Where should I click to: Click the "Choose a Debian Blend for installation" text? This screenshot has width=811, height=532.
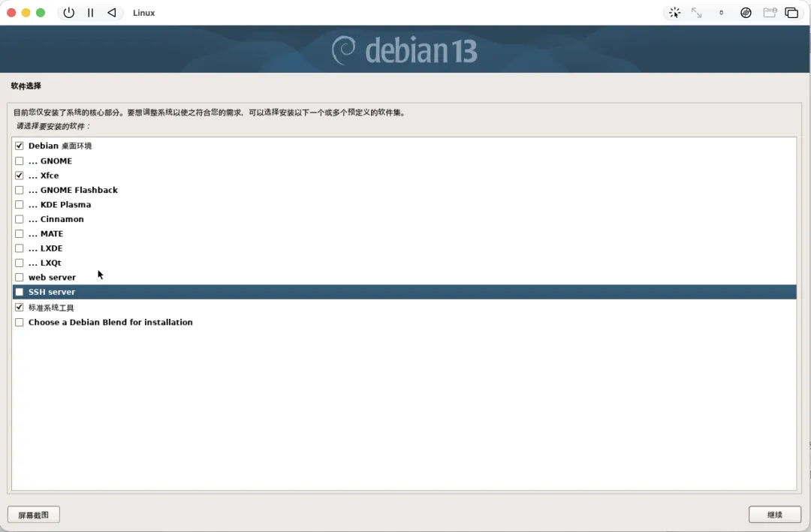pos(110,322)
